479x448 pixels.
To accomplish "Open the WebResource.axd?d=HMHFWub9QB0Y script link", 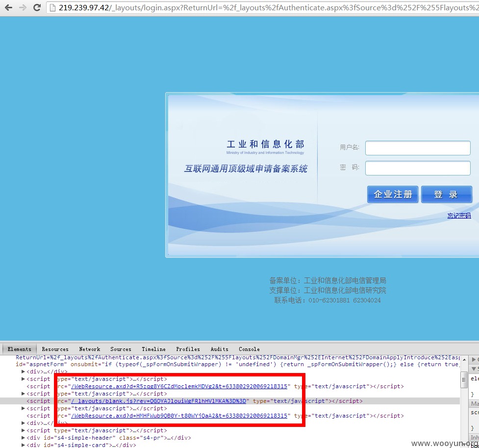I will [179, 416].
